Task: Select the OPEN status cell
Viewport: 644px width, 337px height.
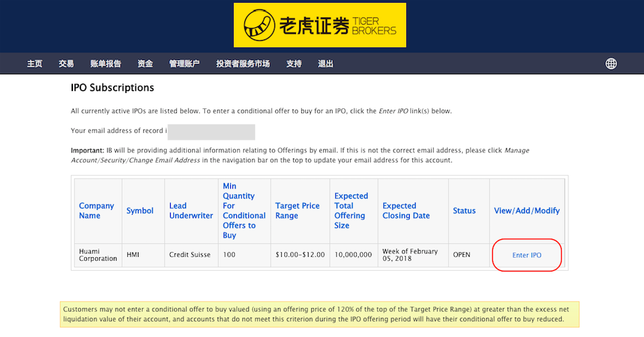Action: 469,255
